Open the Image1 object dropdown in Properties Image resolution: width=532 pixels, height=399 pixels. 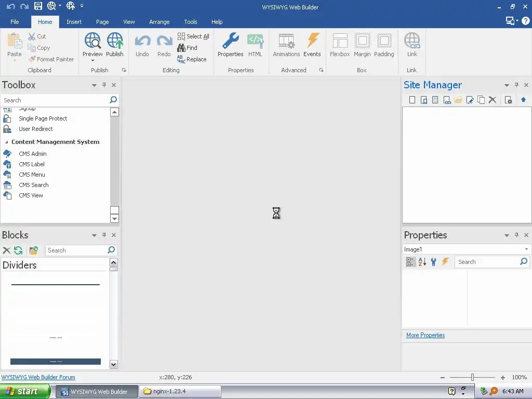pyautogui.click(x=526, y=249)
